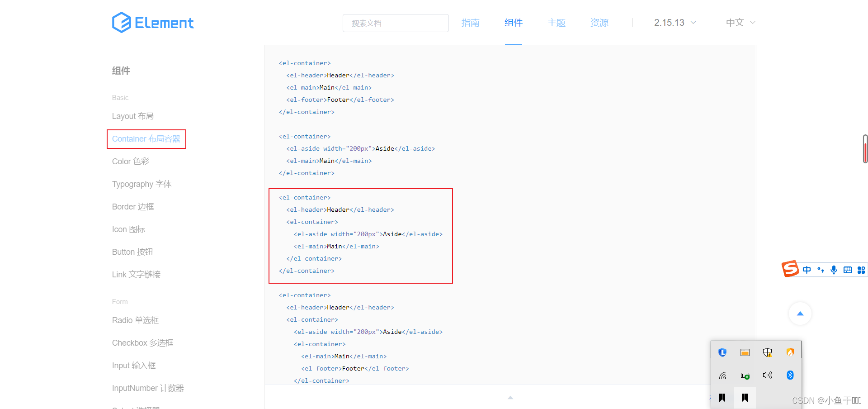The width and height of the screenshot is (868, 409).
Task: Open Link 文字链接 in sidebar
Action: tap(137, 275)
